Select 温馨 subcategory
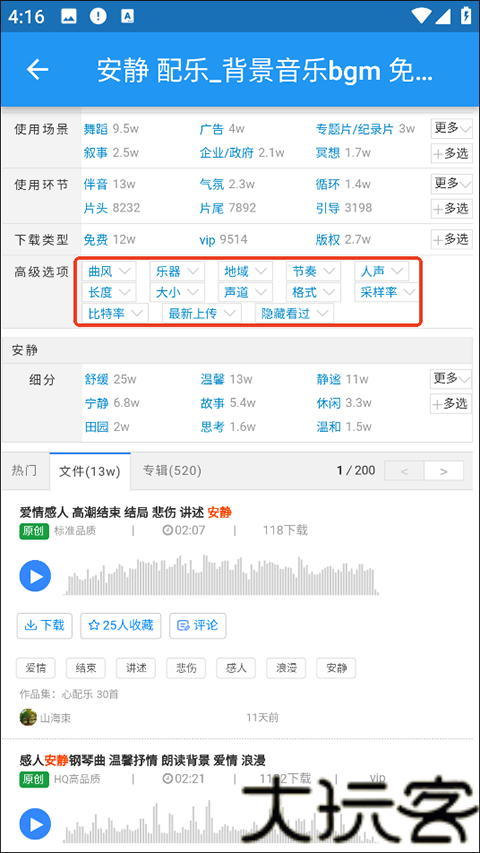This screenshot has height=853, width=480. pos(213,379)
